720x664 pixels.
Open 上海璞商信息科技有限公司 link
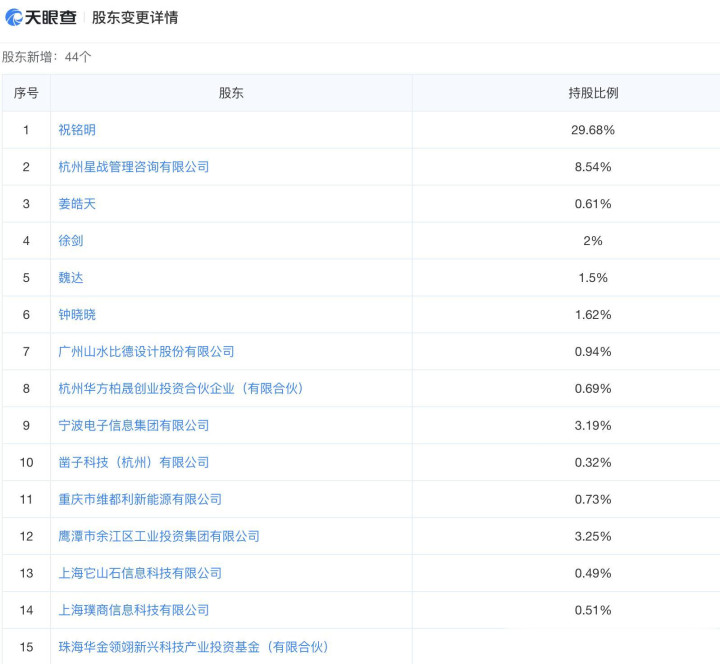(134, 610)
